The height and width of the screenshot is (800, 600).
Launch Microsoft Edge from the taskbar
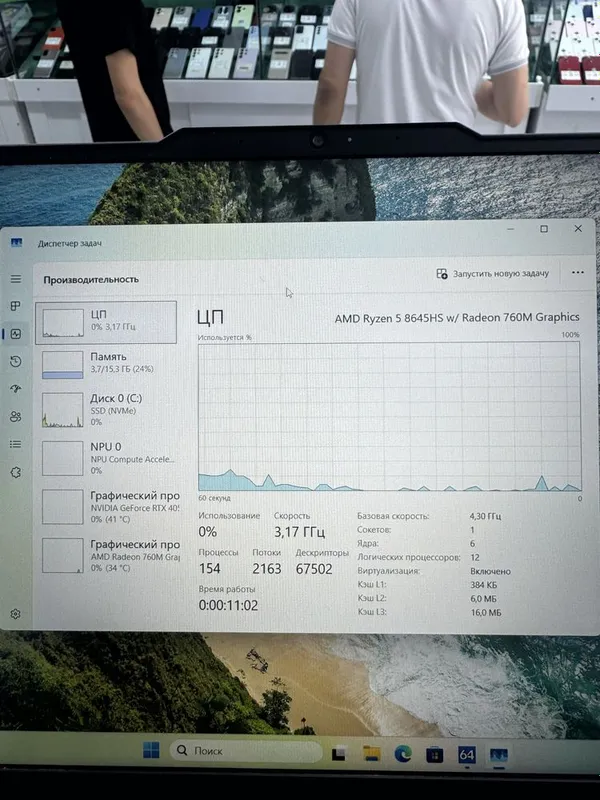pos(403,754)
